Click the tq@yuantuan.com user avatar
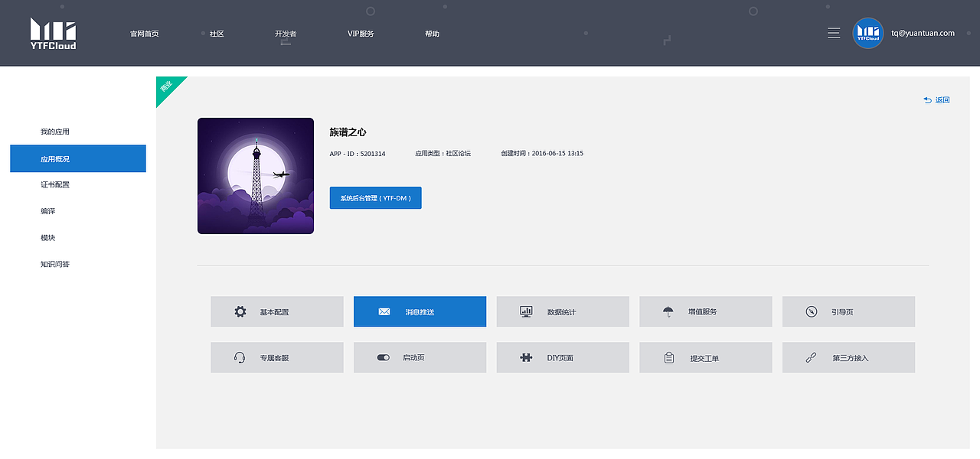 coord(867,33)
